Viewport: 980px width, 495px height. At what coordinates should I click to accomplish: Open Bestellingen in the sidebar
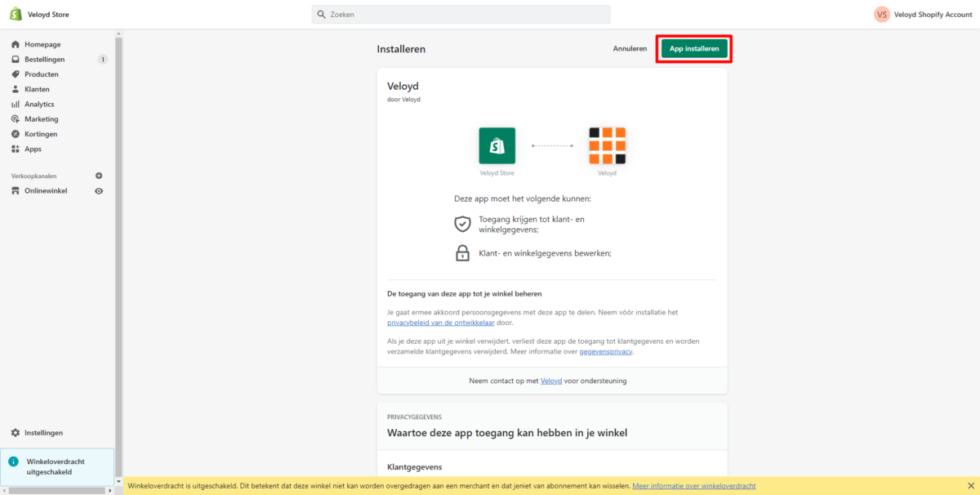point(44,60)
